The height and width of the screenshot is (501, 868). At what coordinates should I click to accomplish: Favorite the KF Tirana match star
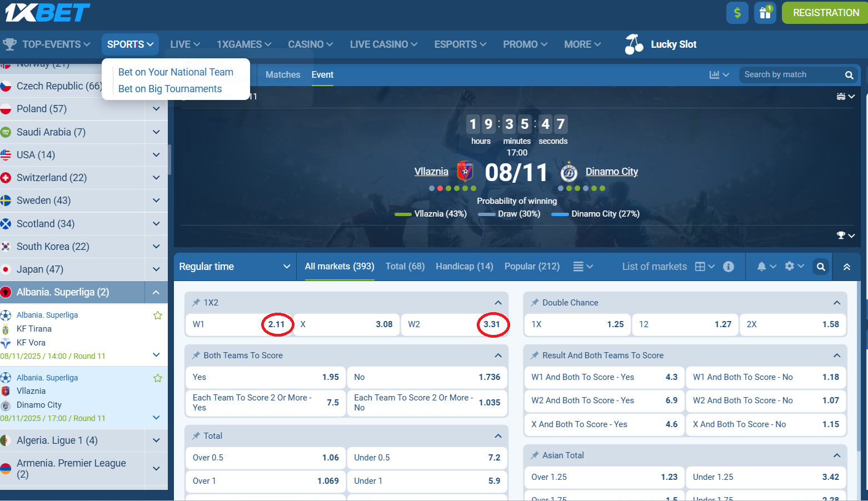point(158,315)
